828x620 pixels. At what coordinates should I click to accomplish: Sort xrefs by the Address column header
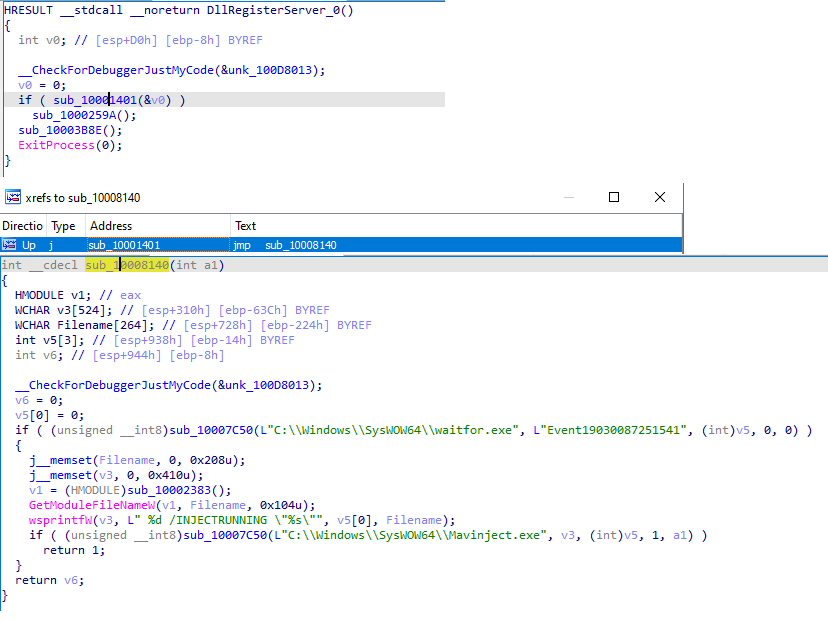coord(157,226)
